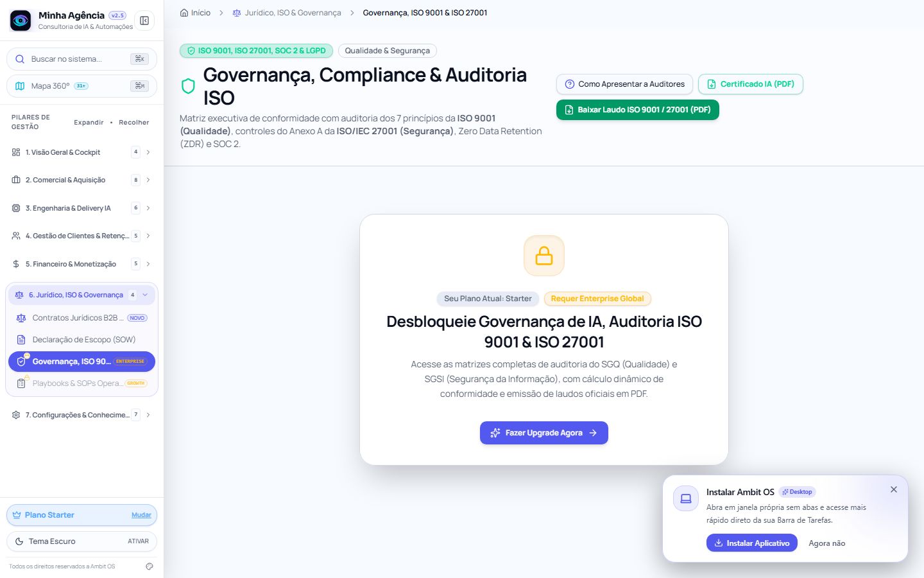Click the Mudar link on Plano Starter
Viewport: 924px width, 578px height.
141,515
